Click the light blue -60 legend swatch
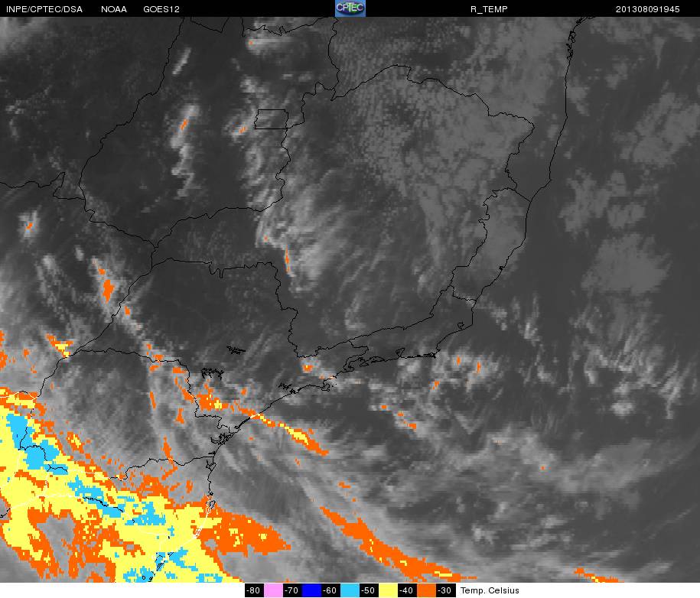This screenshot has height=598, width=700. point(350,590)
